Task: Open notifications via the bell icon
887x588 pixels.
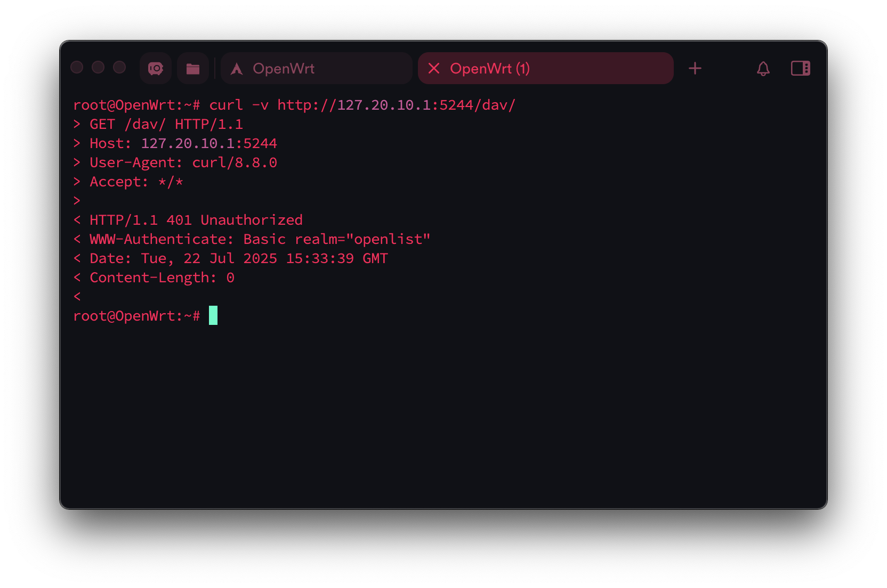Action: (763, 68)
